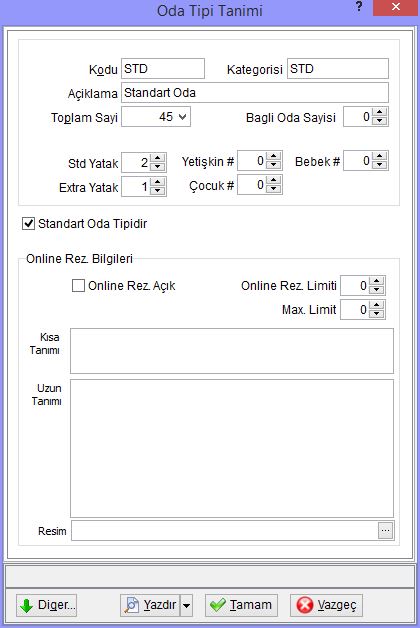Decrease Extra Yatak with the down arrow
Viewport: 420px width, 628px height.
pyautogui.click(x=158, y=191)
